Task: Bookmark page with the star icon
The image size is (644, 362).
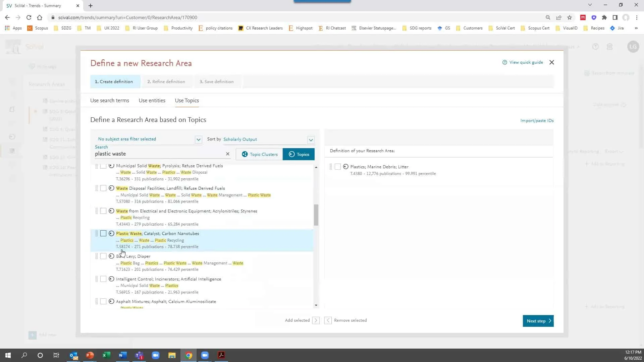Action: [x=570, y=17]
